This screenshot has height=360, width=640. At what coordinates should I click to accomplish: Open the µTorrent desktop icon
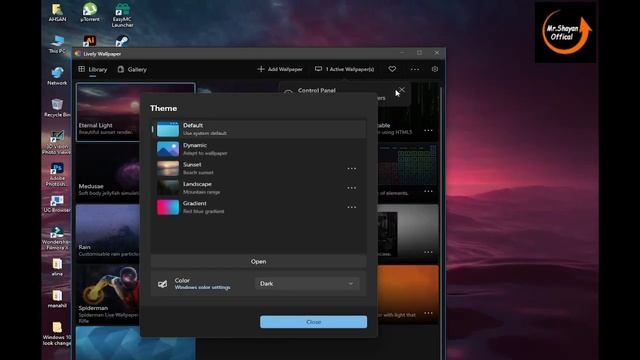tap(90, 12)
